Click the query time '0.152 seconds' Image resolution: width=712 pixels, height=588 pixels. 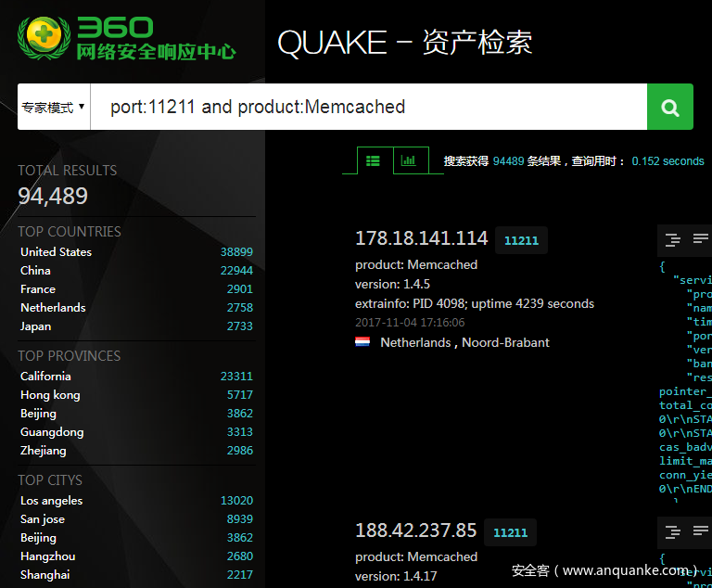pyautogui.click(x=667, y=161)
